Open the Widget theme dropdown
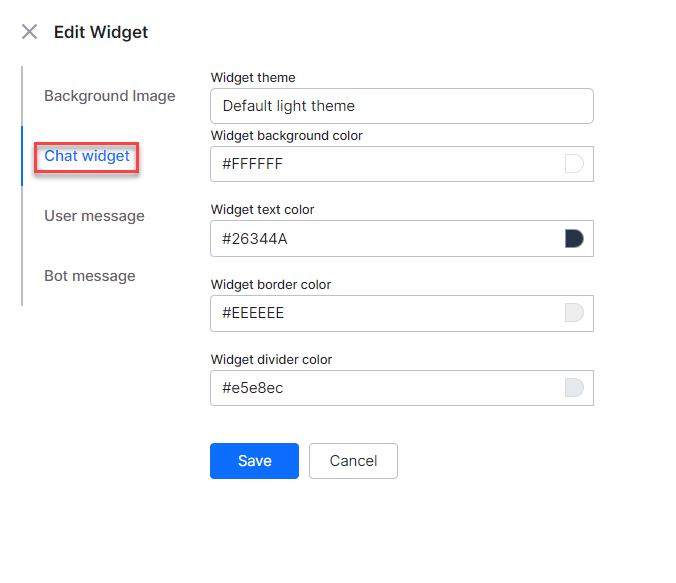676x583 pixels. (x=401, y=106)
